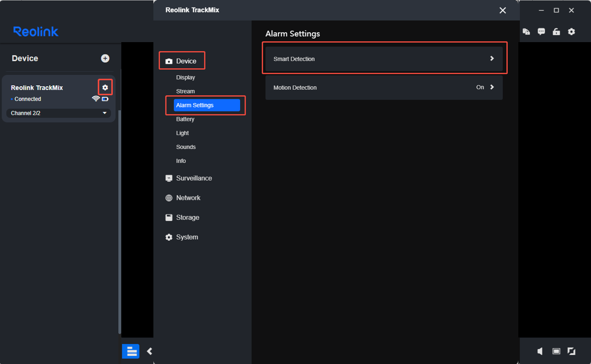The height and width of the screenshot is (364, 591).
Task: Expand the Network section
Action: [x=183, y=198]
